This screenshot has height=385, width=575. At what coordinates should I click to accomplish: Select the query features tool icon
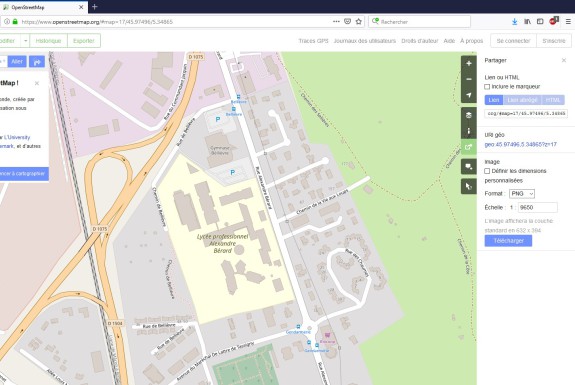pyautogui.click(x=469, y=186)
